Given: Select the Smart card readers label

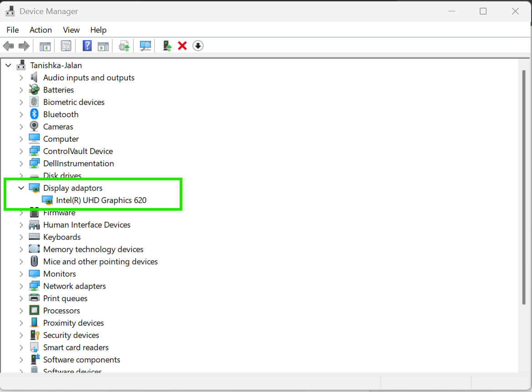Looking at the screenshot, I should click(76, 347).
